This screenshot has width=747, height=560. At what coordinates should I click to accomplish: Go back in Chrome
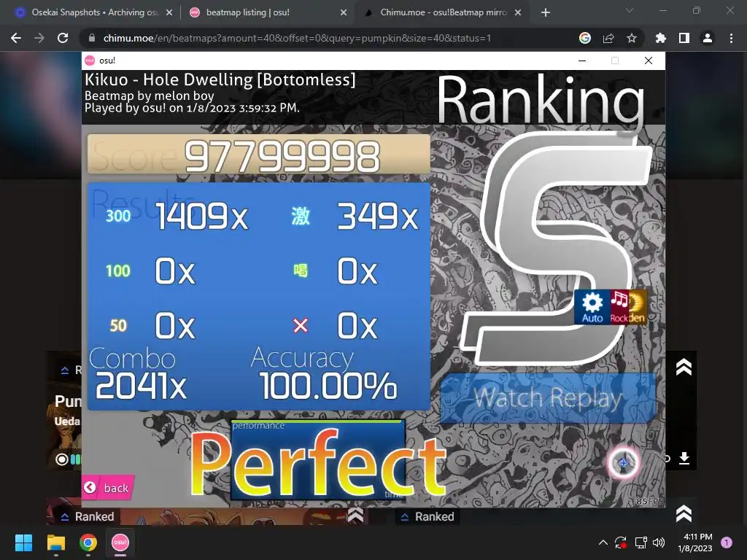[16, 38]
